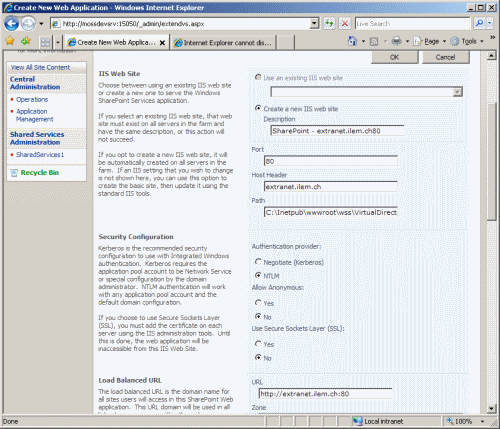The image size is (500, 429).
Task: Click the Host Header input field
Action: (331, 187)
